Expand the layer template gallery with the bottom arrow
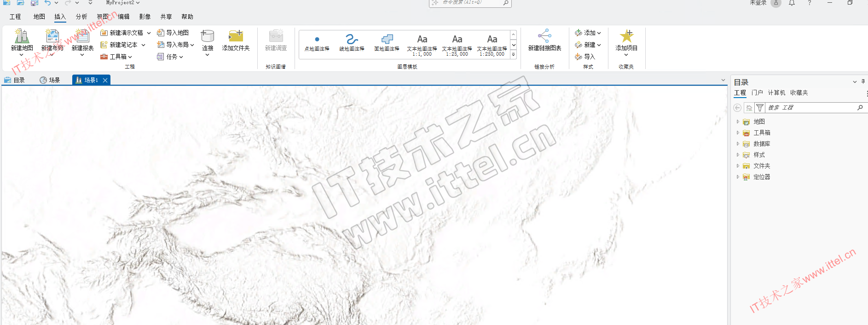This screenshot has height=325, width=868. coord(514,55)
